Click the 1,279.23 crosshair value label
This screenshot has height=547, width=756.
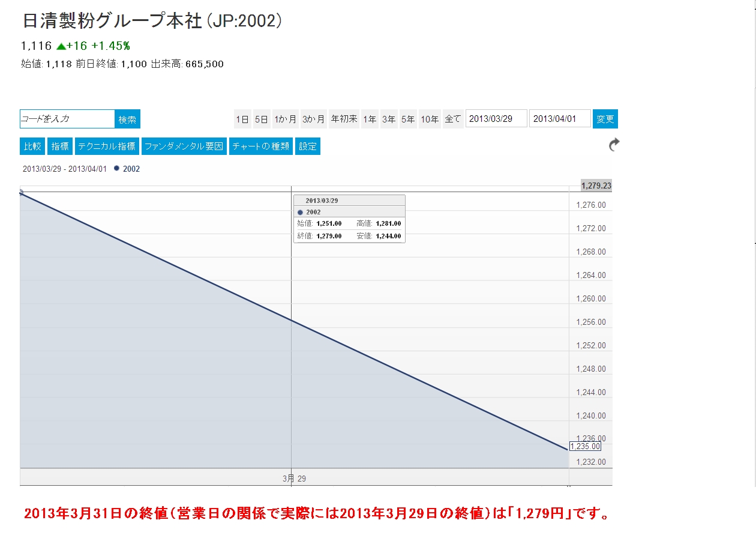click(596, 186)
